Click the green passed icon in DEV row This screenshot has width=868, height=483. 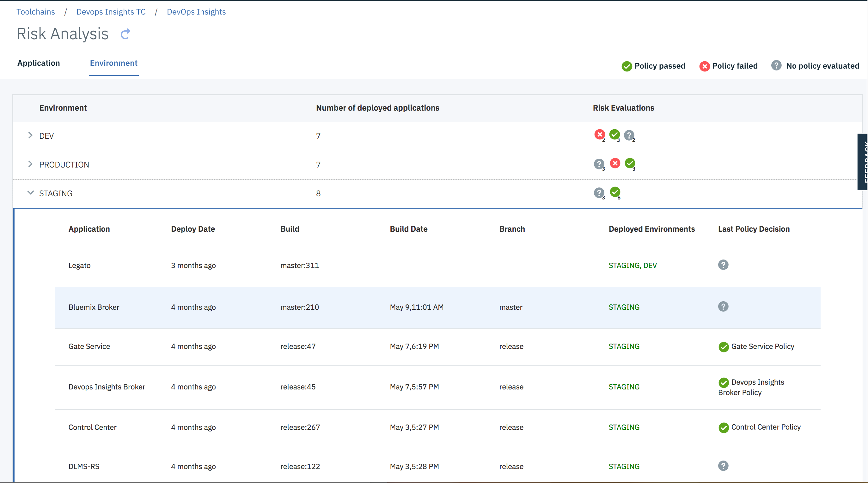[614, 135]
